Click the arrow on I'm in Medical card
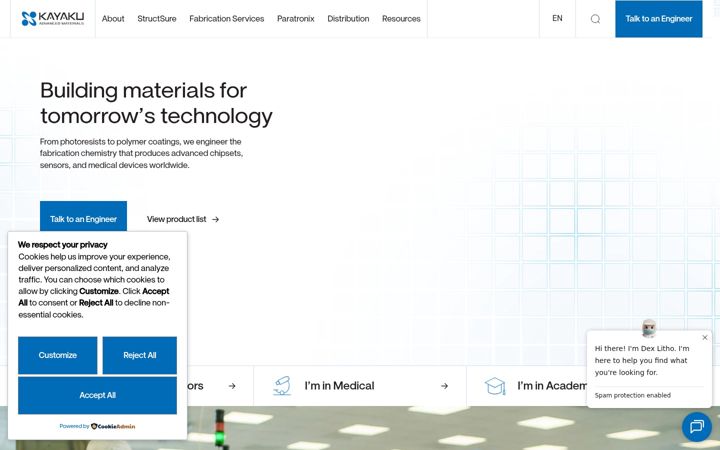Viewport: 720px width, 450px height. [444, 386]
